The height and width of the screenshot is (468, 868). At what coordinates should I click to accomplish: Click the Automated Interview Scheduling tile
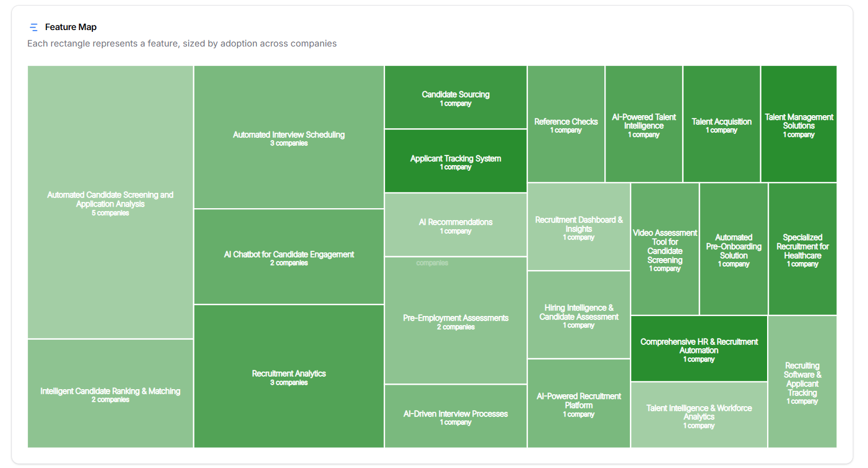[289, 137]
